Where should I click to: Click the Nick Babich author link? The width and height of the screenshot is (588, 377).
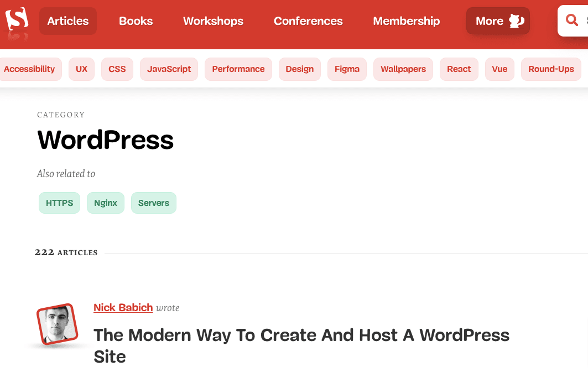point(123,308)
